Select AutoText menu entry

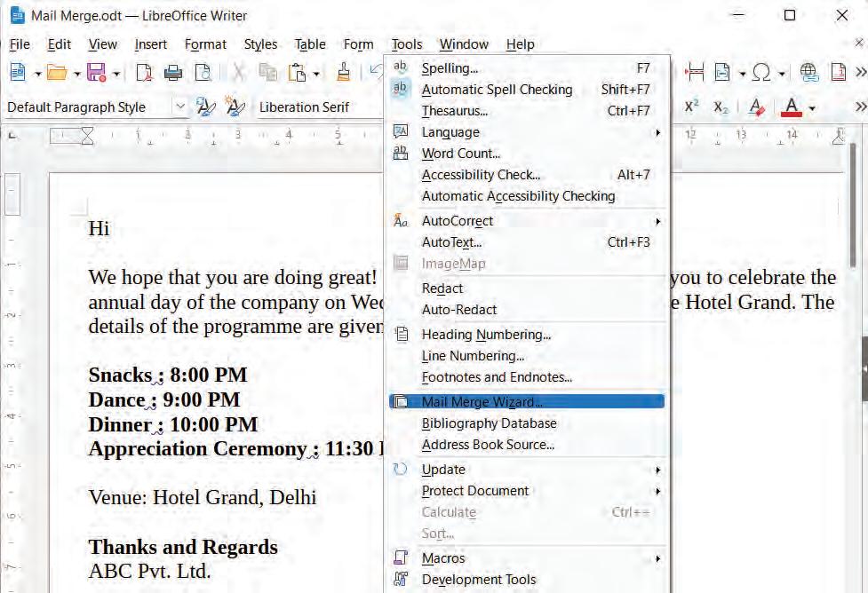pyautogui.click(x=527, y=242)
